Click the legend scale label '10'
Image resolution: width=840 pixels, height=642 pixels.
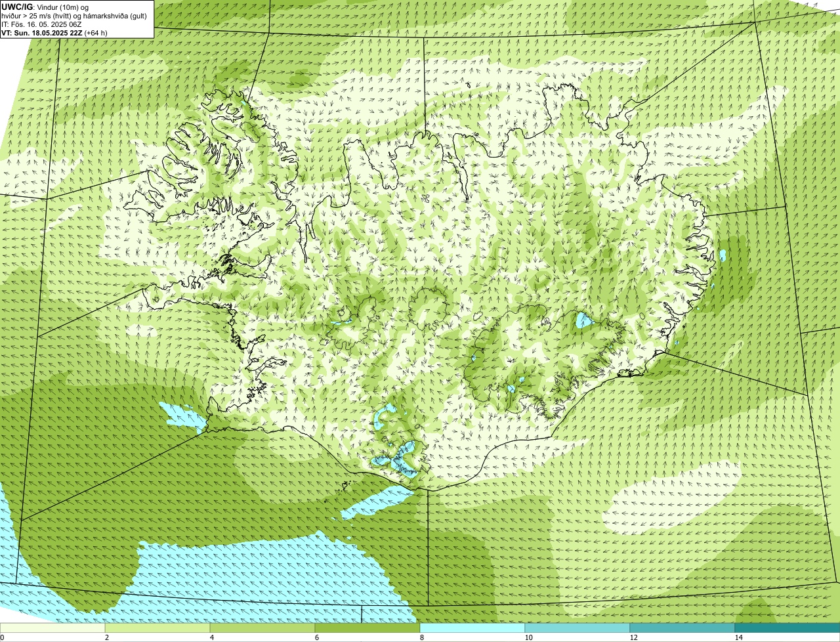(x=528, y=637)
